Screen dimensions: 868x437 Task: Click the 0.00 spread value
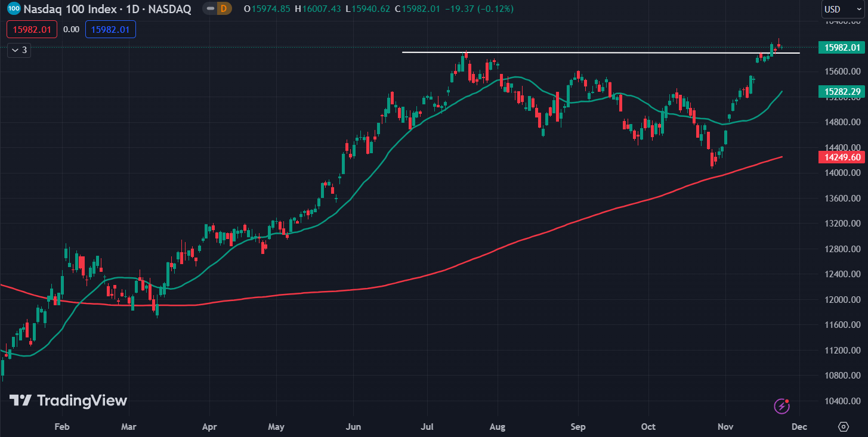click(71, 29)
